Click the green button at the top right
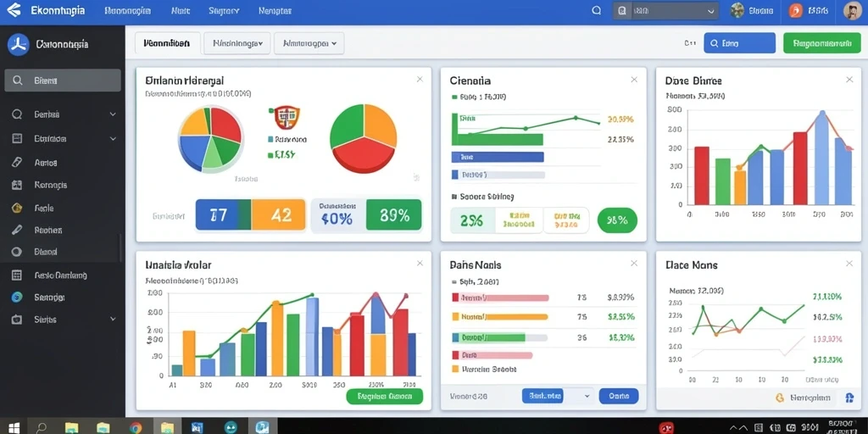Viewport: 868px width, 434px height. coord(822,42)
